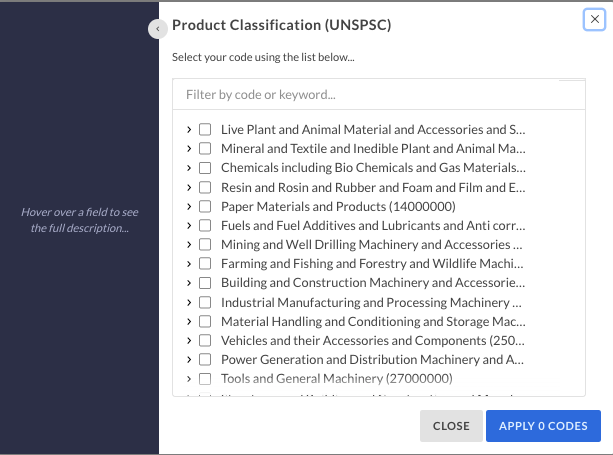Expand Mining and Well Drilling Machinery node
Image resolution: width=613 pixels, height=455 pixels.
189,245
